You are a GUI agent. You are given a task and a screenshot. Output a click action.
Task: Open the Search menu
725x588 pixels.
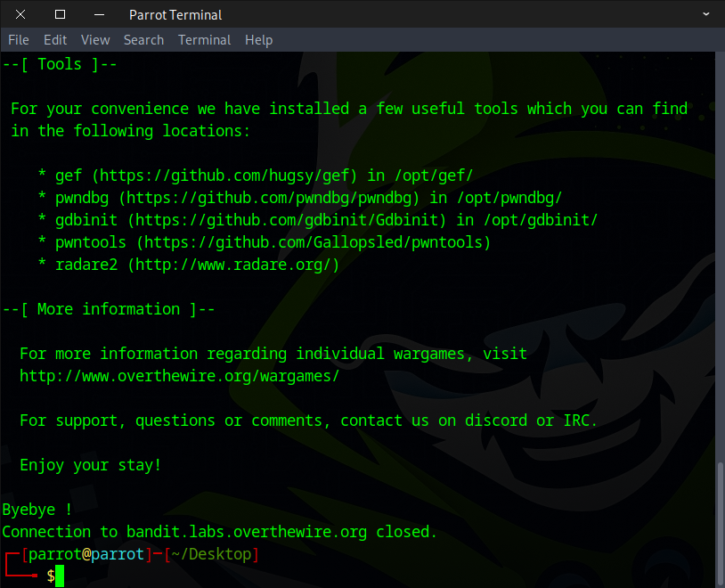[143, 40]
